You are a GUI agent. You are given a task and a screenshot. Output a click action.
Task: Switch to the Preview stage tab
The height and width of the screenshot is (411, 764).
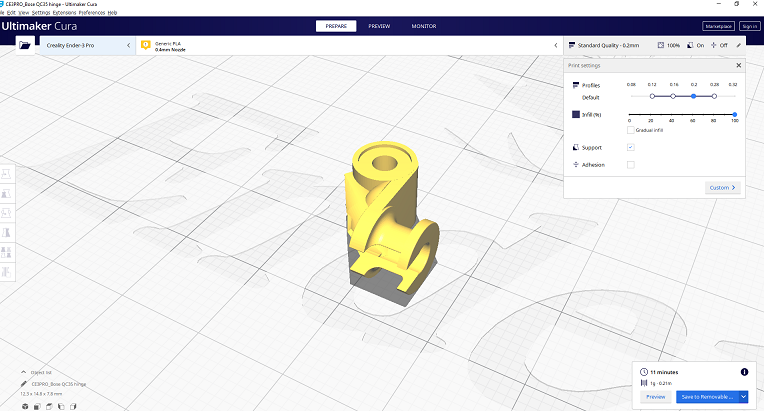coord(379,26)
